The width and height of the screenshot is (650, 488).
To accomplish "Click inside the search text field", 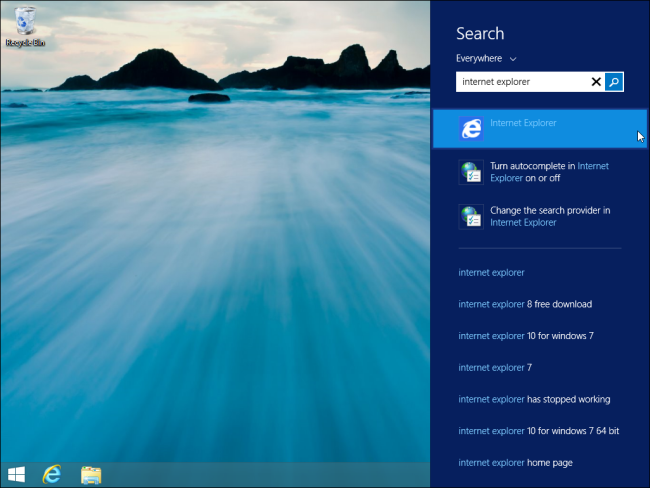I will [x=520, y=82].
